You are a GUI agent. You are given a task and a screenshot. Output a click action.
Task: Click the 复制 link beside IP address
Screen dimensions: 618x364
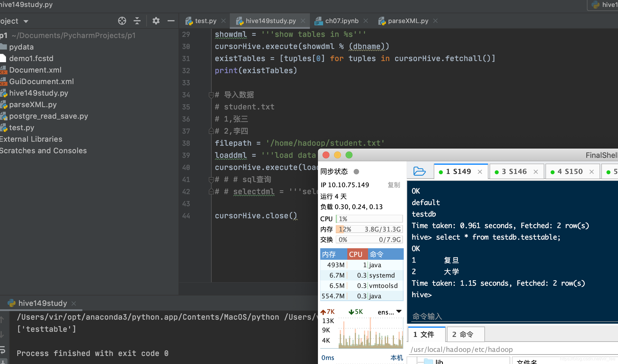pos(394,185)
